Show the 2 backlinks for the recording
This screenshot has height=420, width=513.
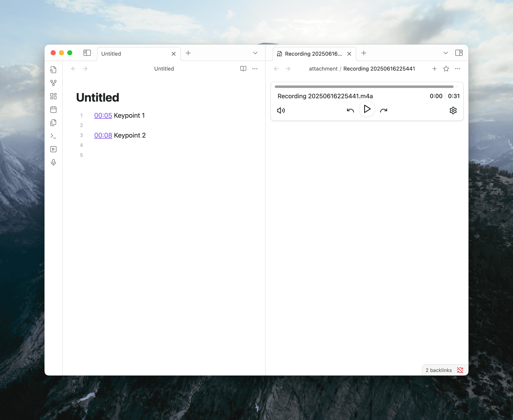(x=438, y=370)
